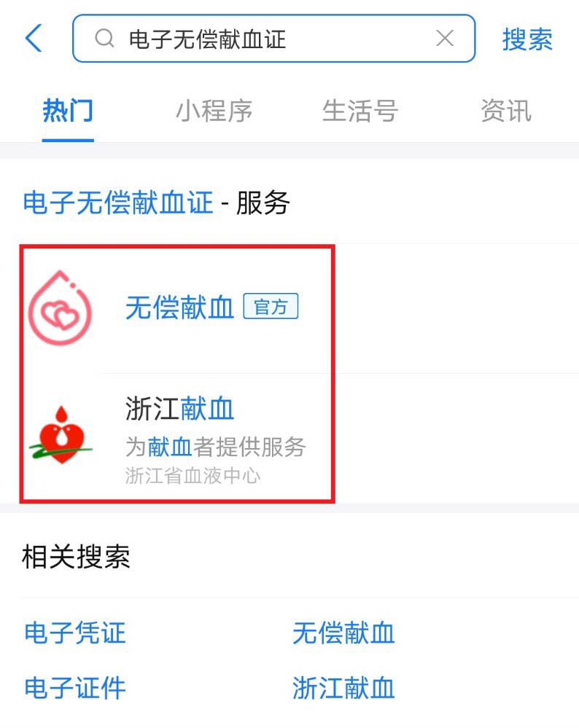This screenshot has width=579, height=728.
Task: Click the 电子无偿献血证 section heading link
Action: [x=118, y=203]
